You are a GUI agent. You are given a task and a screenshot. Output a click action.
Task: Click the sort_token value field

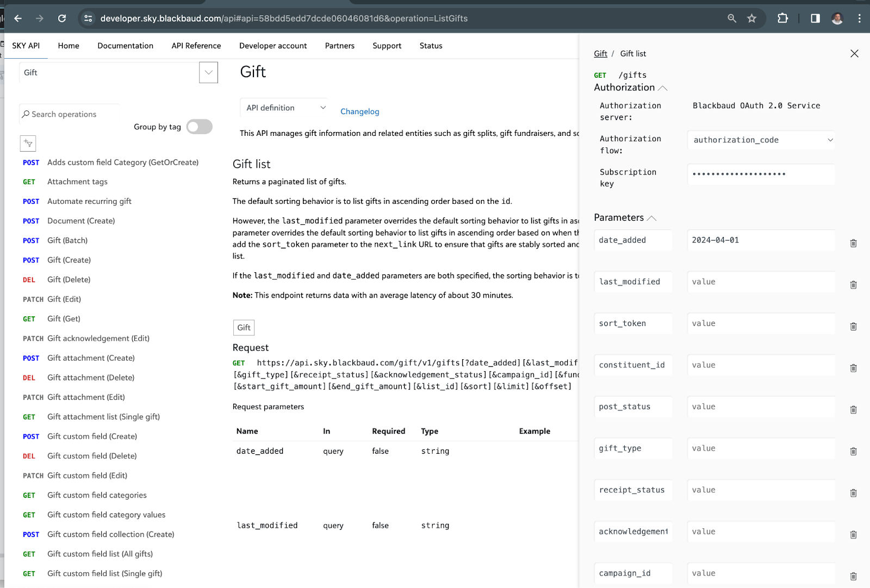761,323
